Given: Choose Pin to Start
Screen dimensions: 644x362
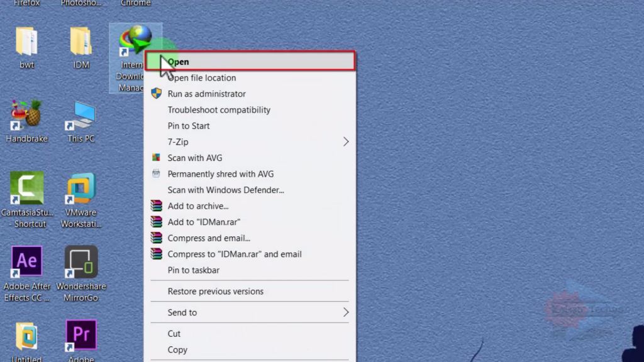Looking at the screenshot, I should pos(250,126).
